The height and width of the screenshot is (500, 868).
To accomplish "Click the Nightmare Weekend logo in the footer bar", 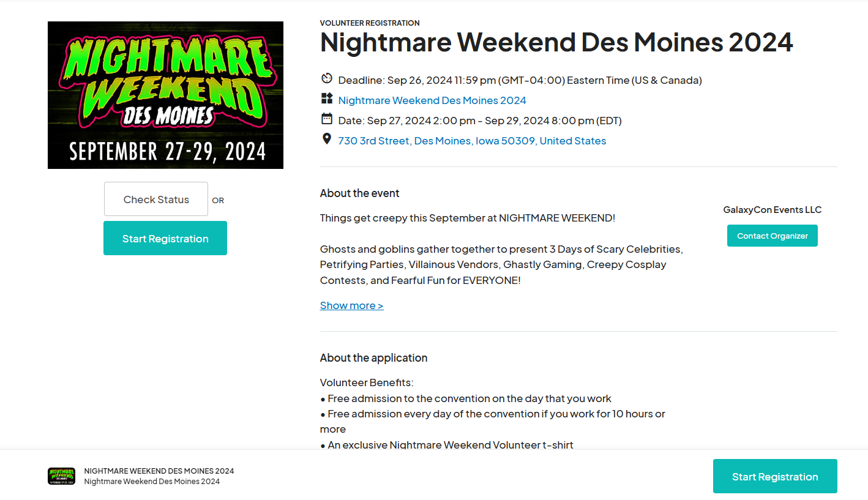I will [62, 476].
